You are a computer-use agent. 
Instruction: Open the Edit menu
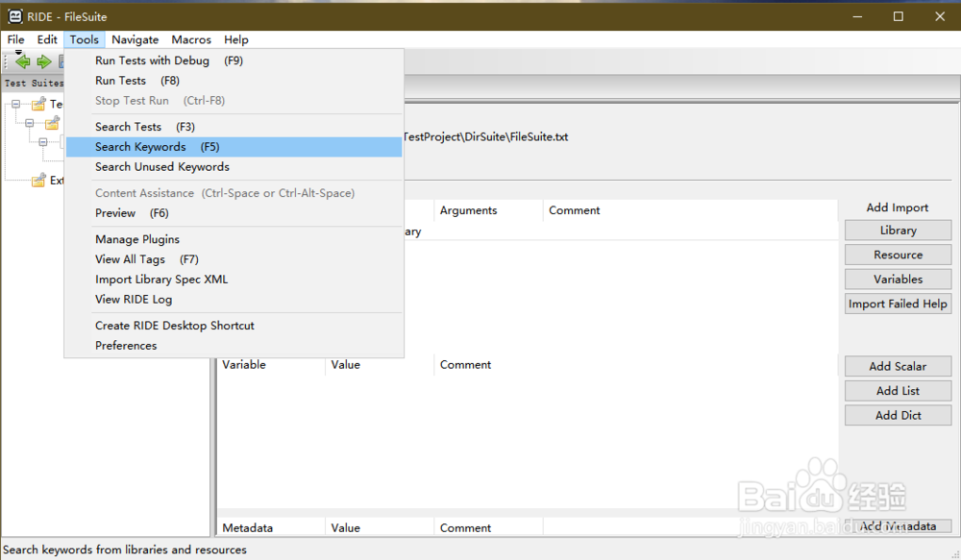tap(47, 39)
